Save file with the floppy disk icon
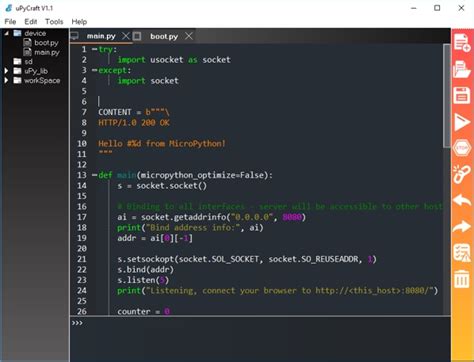The width and height of the screenshot is (474, 362). coord(462,96)
